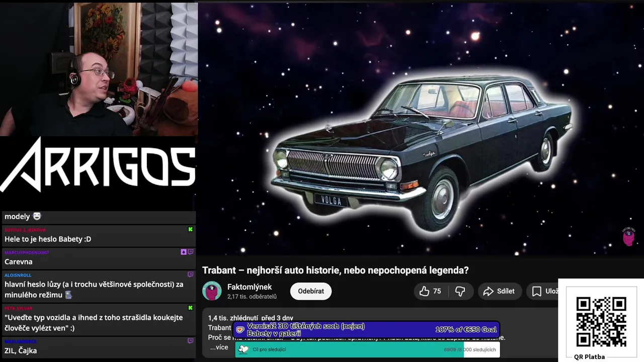This screenshot has width=644, height=362.
Task: Open the Faktomlýnek channel name link
Action: (250, 287)
